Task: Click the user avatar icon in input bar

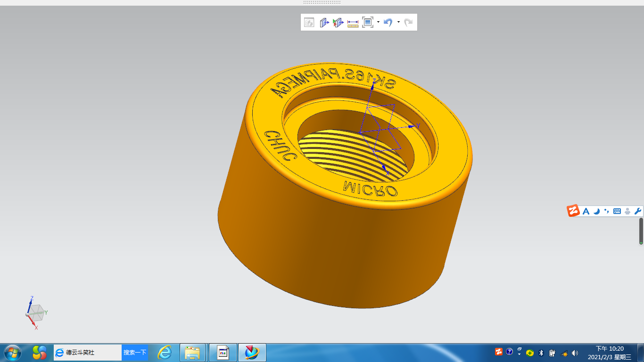Action: [627, 211]
